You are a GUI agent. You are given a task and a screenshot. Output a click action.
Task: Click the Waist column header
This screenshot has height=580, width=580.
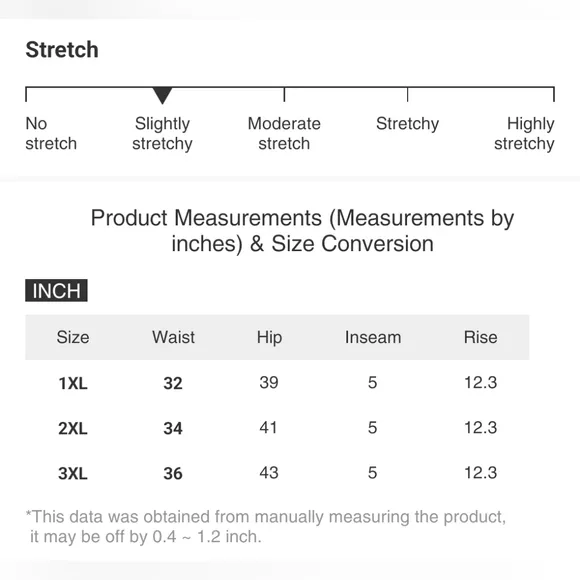click(173, 337)
